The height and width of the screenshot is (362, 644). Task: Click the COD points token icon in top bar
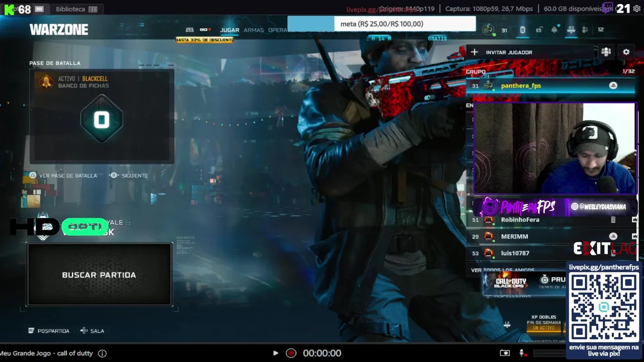point(522,30)
